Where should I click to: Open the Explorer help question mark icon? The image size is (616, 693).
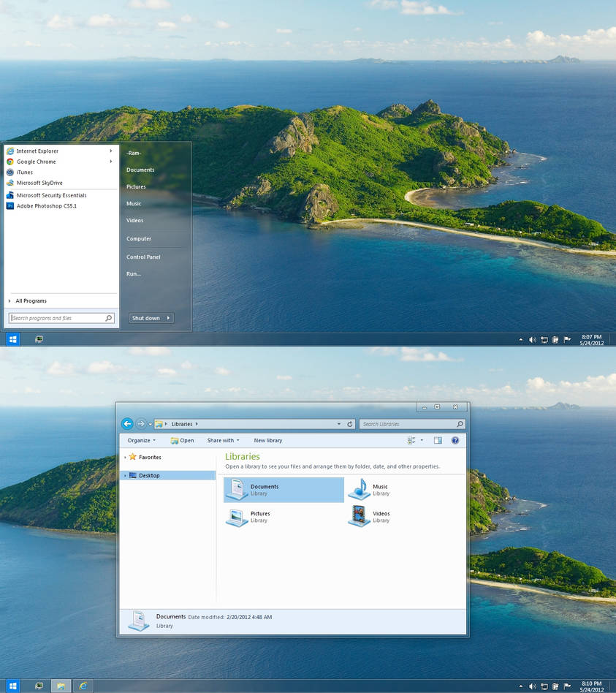click(x=455, y=440)
